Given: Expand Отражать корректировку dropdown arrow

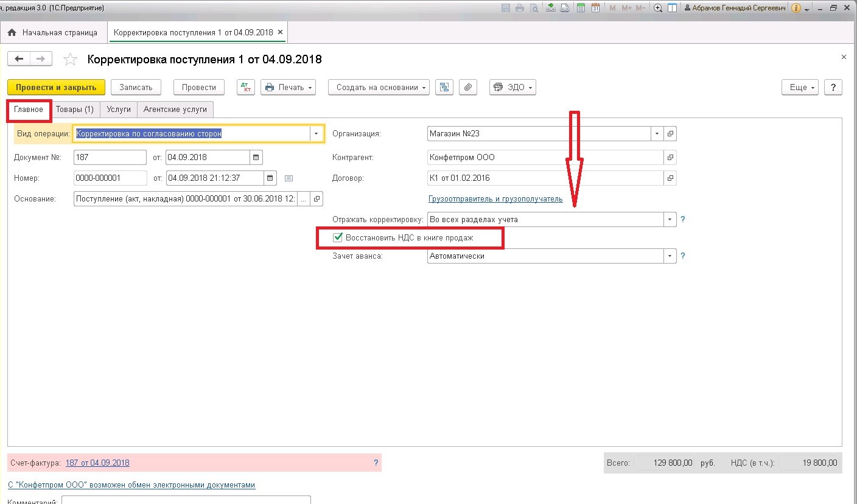Looking at the screenshot, I should (670, 219).
